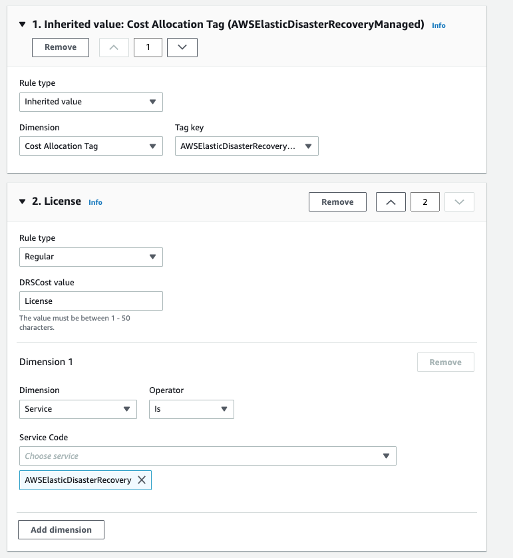Open Info link for License rule
Image resolution: width=514 pixels, height=558 pixels.
(95, 202)
